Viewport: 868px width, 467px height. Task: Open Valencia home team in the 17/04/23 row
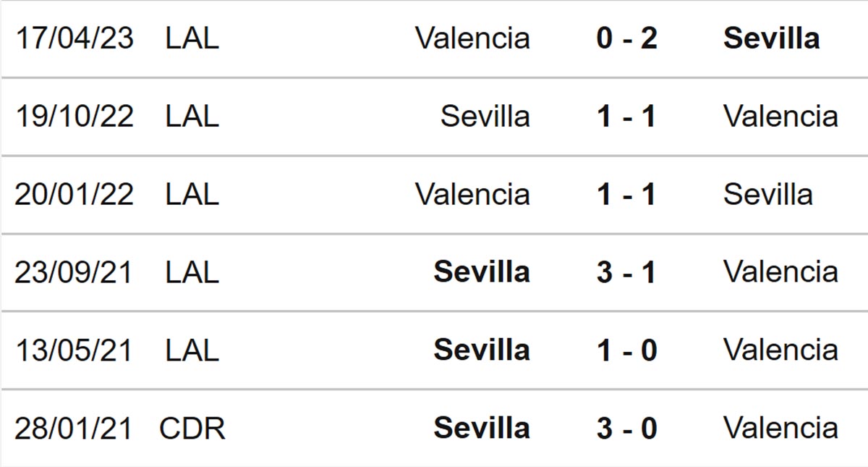pos(472,38)
